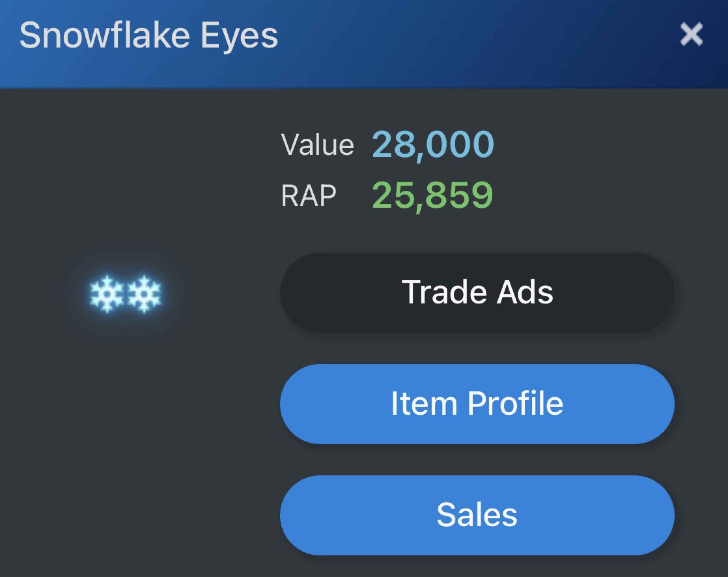Viewport: 728px width, 577px height.
Task: Close the Snowflake Eyes popup
Action: 691,34
